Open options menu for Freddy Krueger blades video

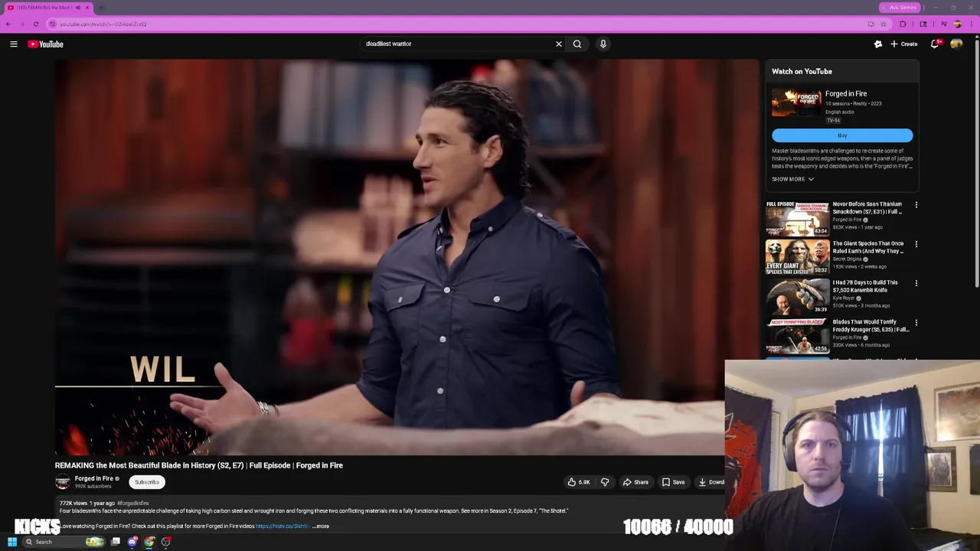click(916, 323)
